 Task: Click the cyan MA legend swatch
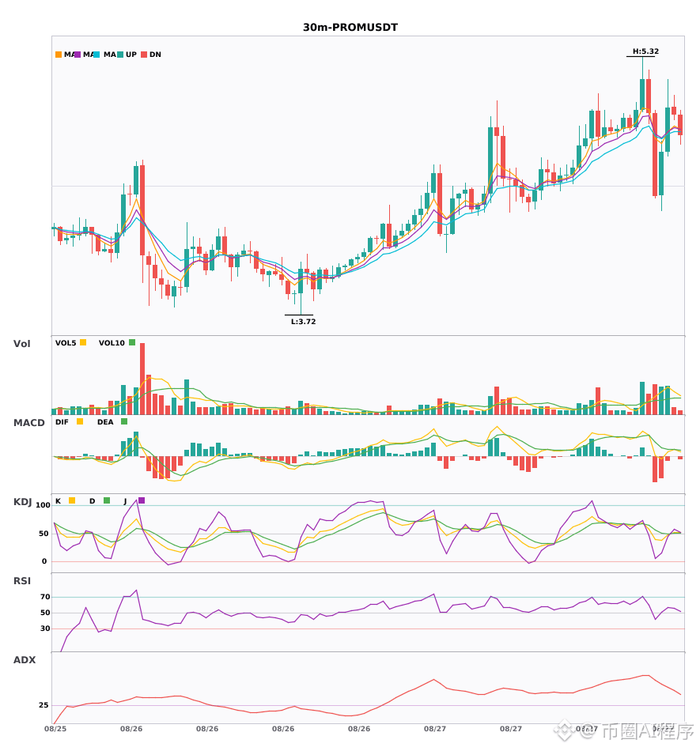coord(96,55)
